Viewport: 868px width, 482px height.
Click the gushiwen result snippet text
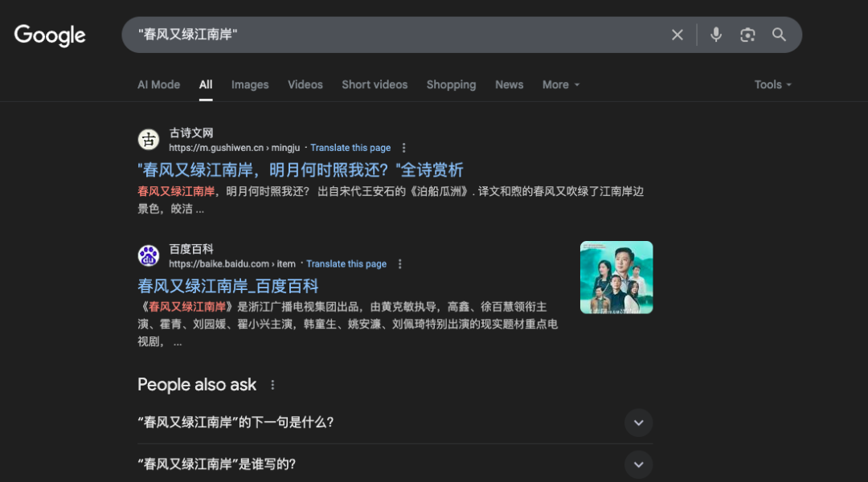coord(391,200)
